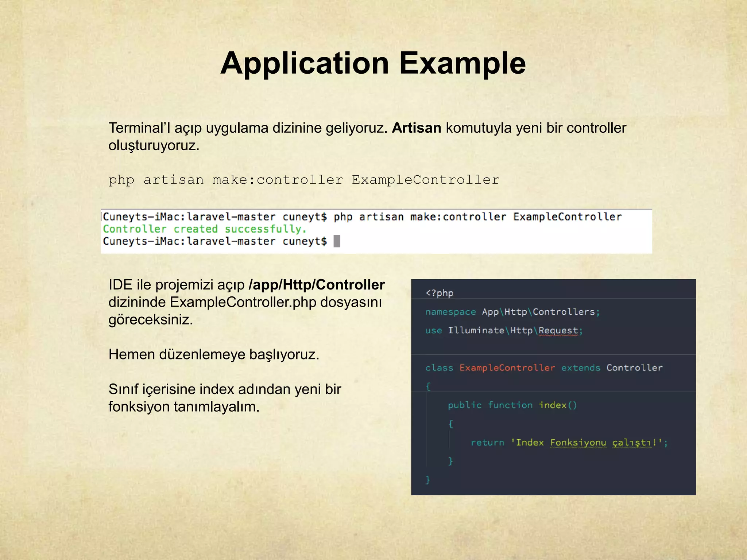Click the line 'Hemen düzenlemeye başlıyoruz.'
The image size is (747, 560).
click(x=214, y=354)
